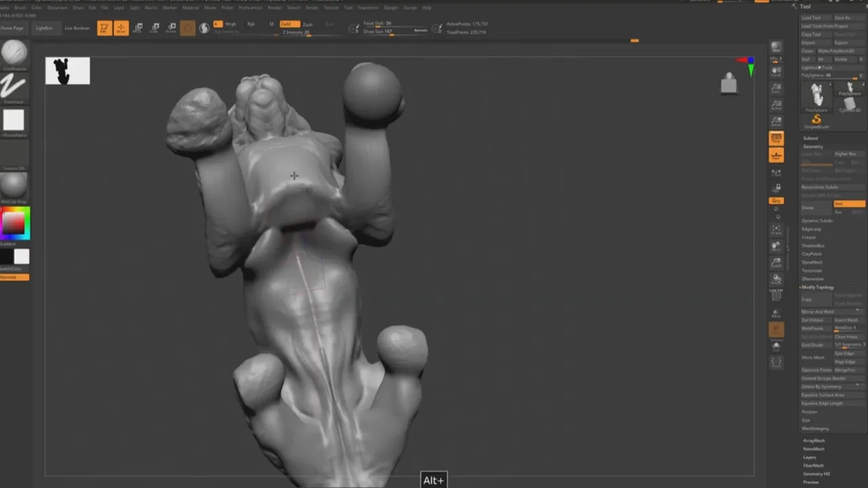Click the Solo mode icon

tap(776, 346)
